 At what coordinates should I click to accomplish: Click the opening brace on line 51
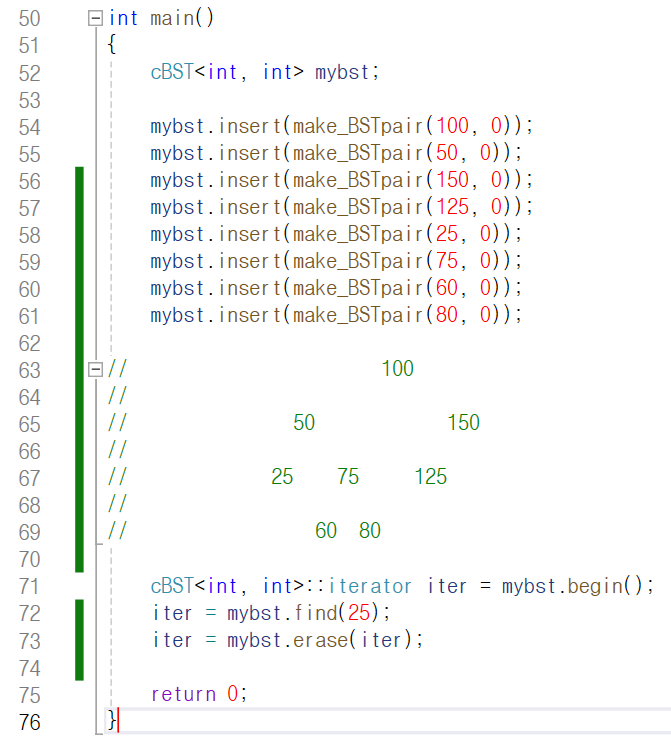[112, 45]
